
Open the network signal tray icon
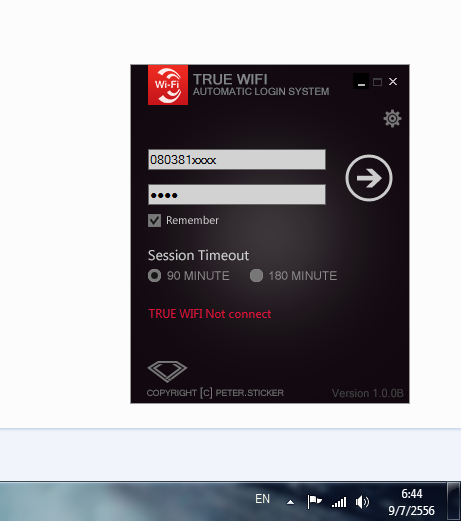[339, 502]
